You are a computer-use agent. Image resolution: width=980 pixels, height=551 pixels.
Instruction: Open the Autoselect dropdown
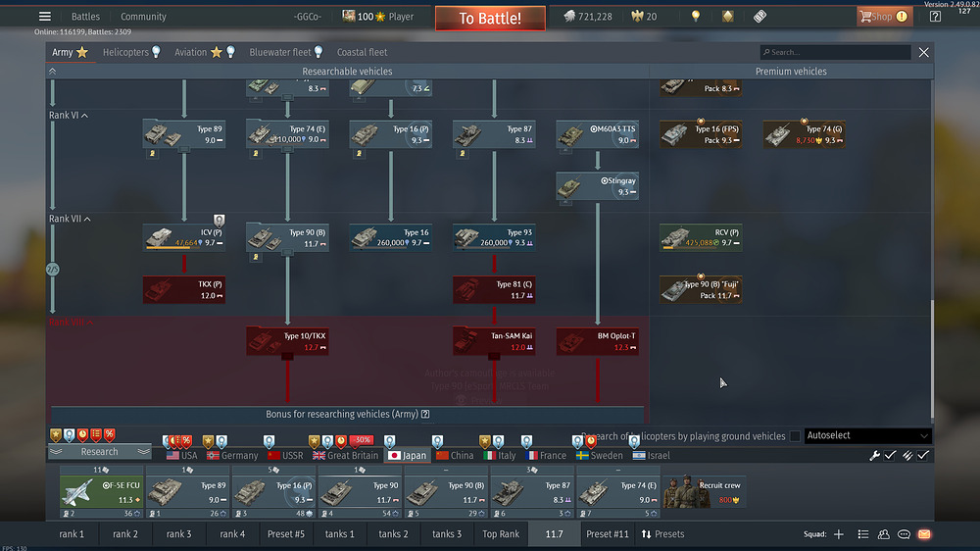click(x=866, y=436)
